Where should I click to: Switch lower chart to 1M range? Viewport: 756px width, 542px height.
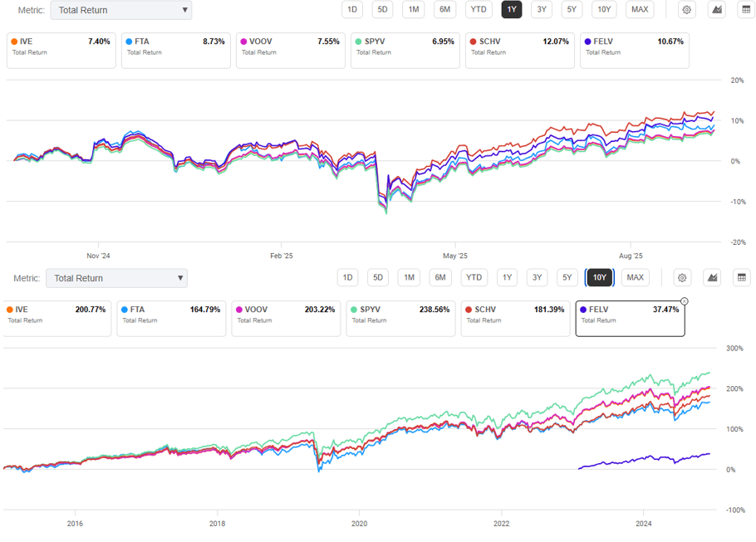coord(408,278)
